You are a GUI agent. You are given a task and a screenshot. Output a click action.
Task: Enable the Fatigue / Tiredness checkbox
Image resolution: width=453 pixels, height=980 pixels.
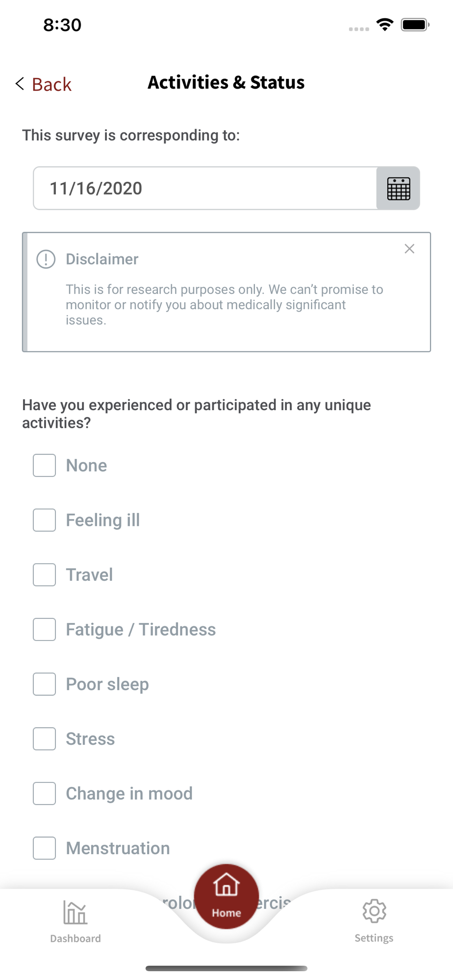tap(45, 630)
